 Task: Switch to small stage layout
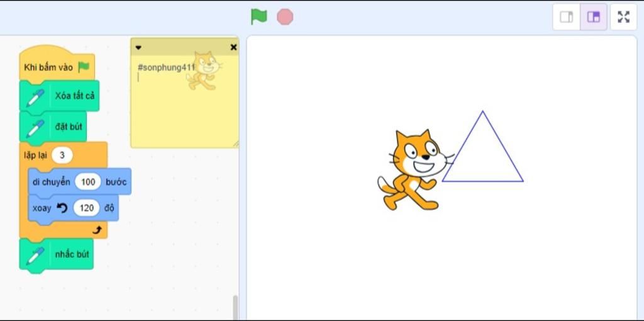point(567,17)
